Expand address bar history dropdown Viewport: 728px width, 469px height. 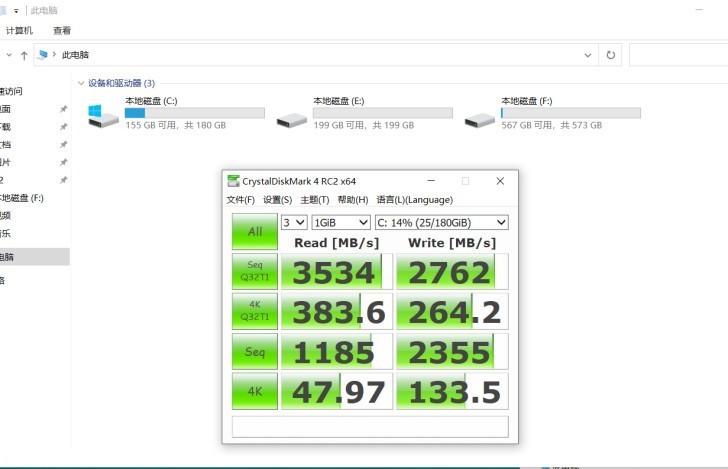click(x=588, y=55)
